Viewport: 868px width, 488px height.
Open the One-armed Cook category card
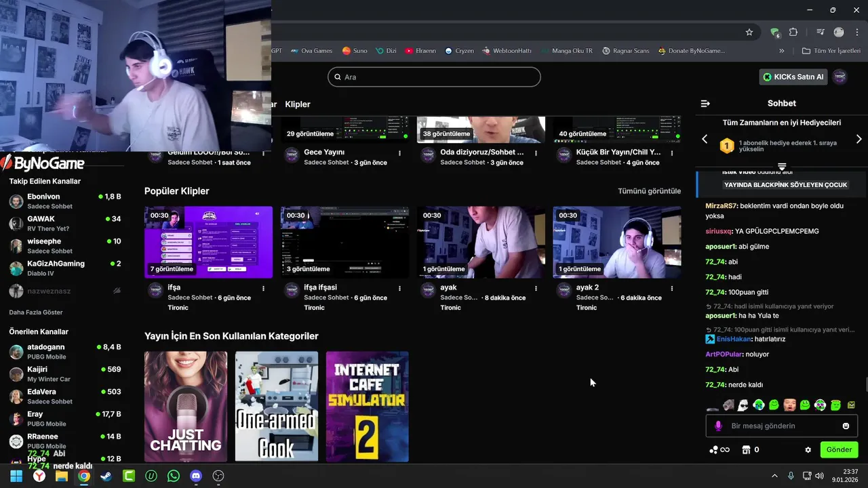[x=277, y=406]
